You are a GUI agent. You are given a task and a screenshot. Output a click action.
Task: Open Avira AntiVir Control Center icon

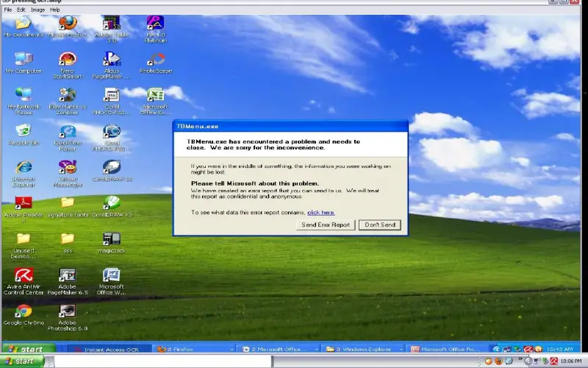[x=24, y=282]
